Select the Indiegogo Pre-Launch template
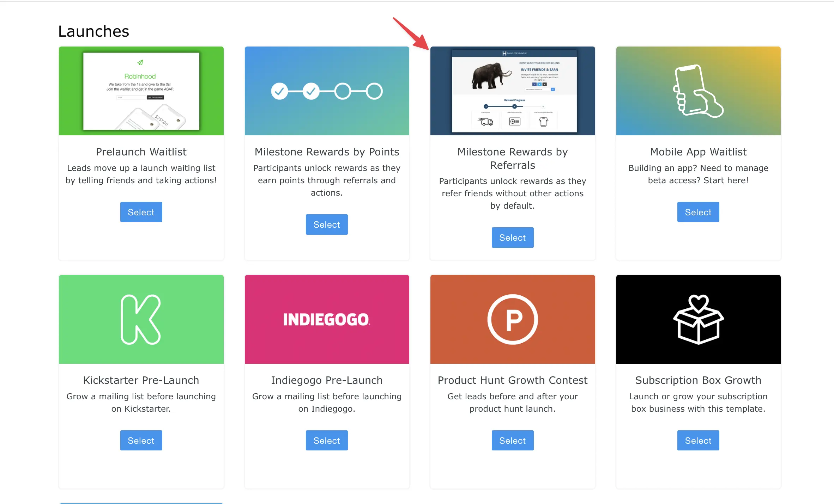 tap(327, 441)
